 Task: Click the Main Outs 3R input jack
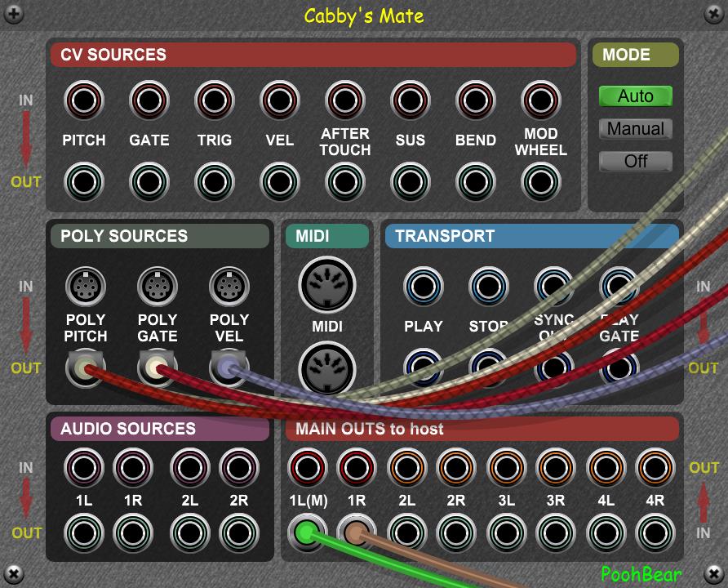[555, 532]
